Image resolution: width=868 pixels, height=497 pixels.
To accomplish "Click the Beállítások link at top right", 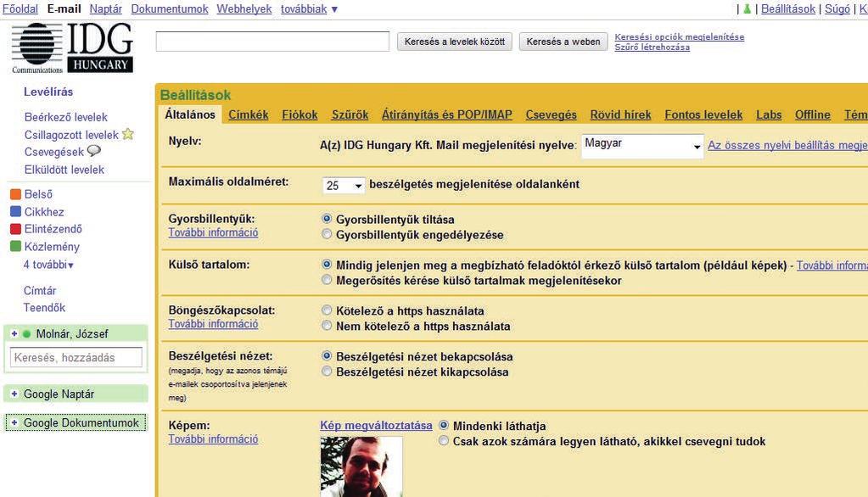I will click(x=788, y=8).
